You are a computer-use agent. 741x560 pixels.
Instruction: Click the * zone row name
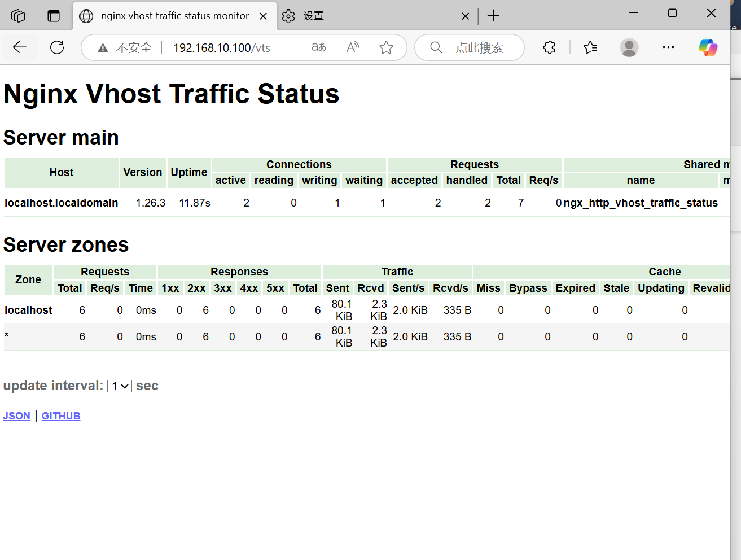click(x=6, y=336)
